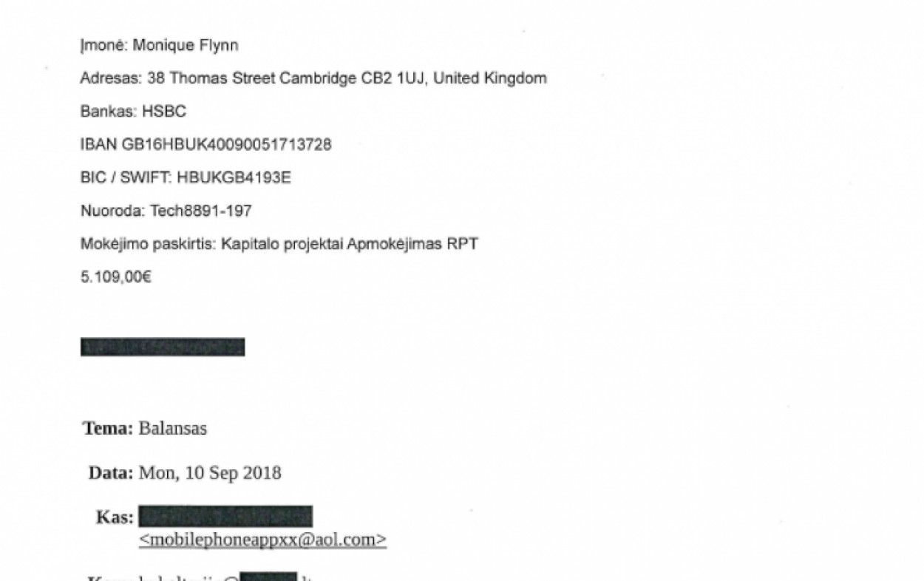Click the Mokėjimo paskirtis label
This screenshot has width=924, height=581.
click(148, 244)
